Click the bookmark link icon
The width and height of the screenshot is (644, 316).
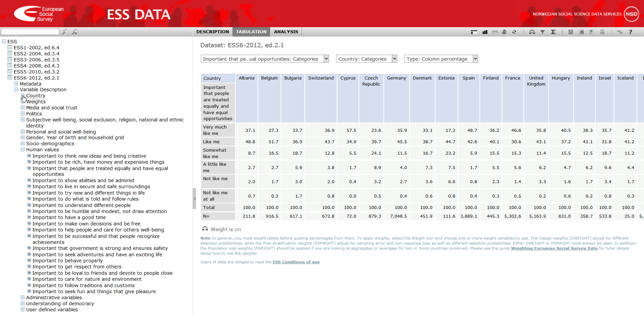pos(620,32)
